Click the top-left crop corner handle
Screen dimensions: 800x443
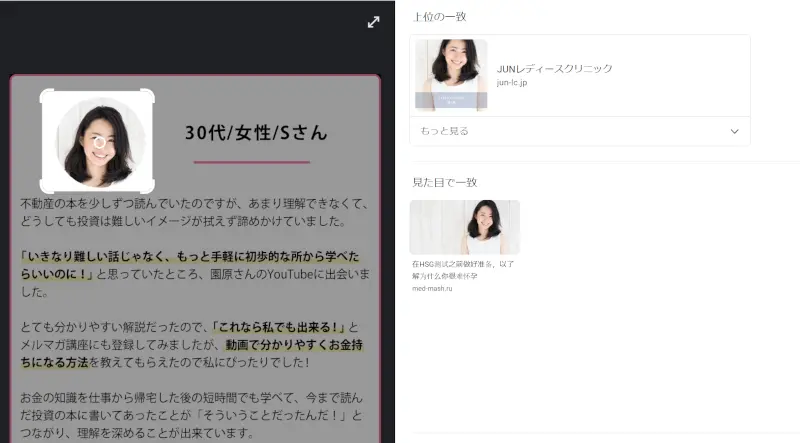click(44, 93)
